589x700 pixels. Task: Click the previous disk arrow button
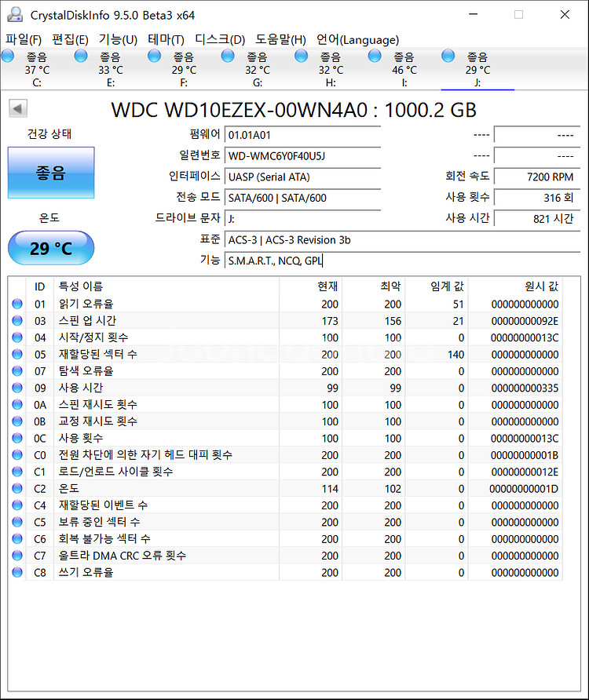point(18,108)
